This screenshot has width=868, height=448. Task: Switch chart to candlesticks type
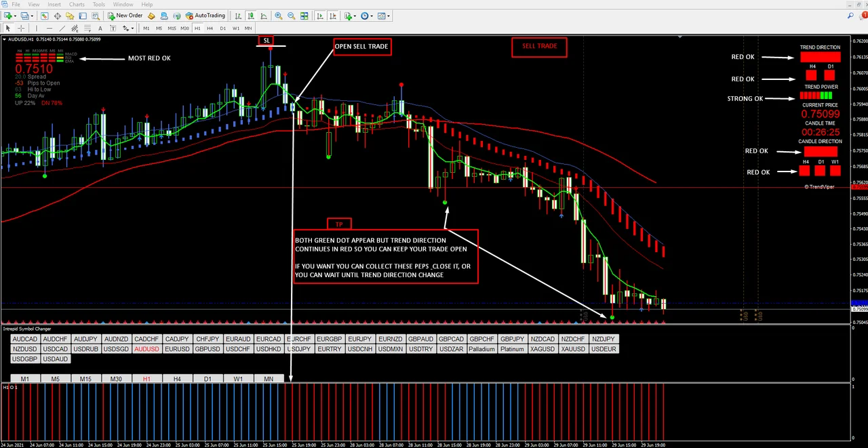(251, 16)
